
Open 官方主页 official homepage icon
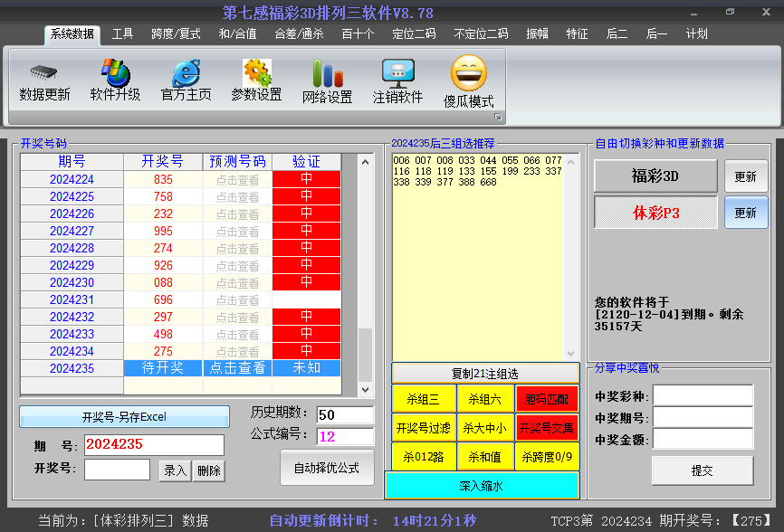pyautogui.click(x=186, y=72)
